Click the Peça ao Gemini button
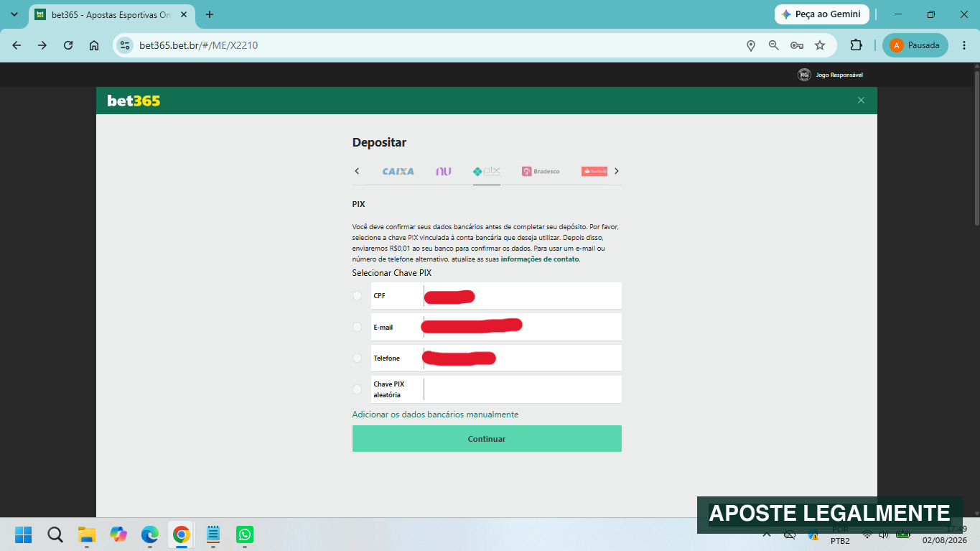This screenshot has width=980, height=551. 822,14
